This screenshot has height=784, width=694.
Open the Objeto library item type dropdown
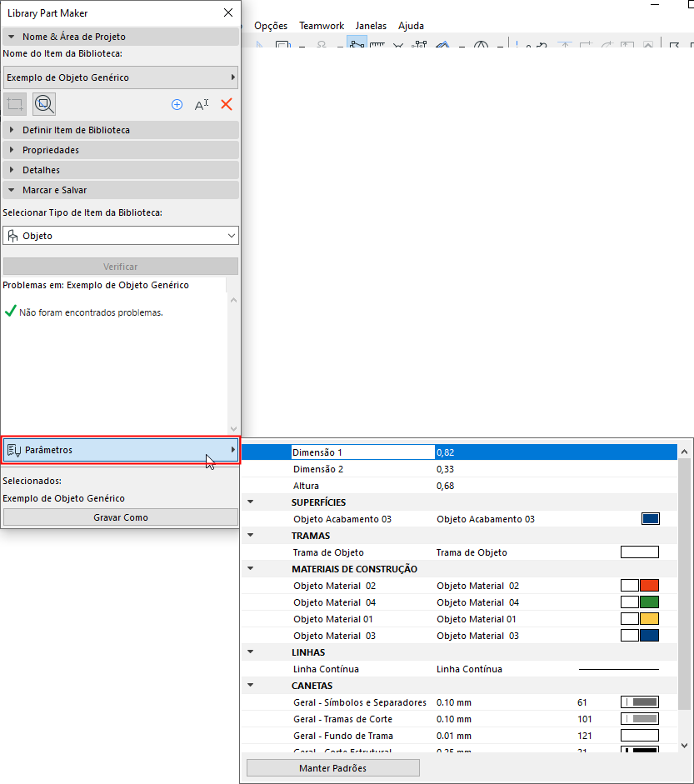(x=120, y=235)
